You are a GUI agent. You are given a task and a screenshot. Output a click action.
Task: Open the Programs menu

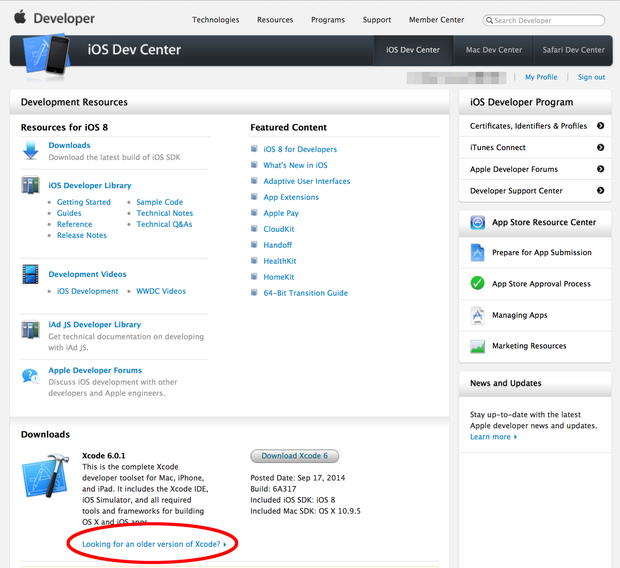tap(328, 20)
